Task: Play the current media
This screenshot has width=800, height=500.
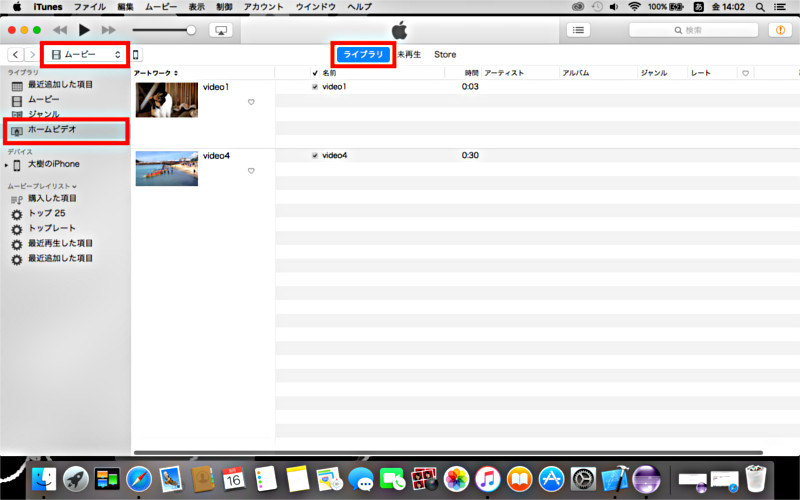Action: (84, 30)
